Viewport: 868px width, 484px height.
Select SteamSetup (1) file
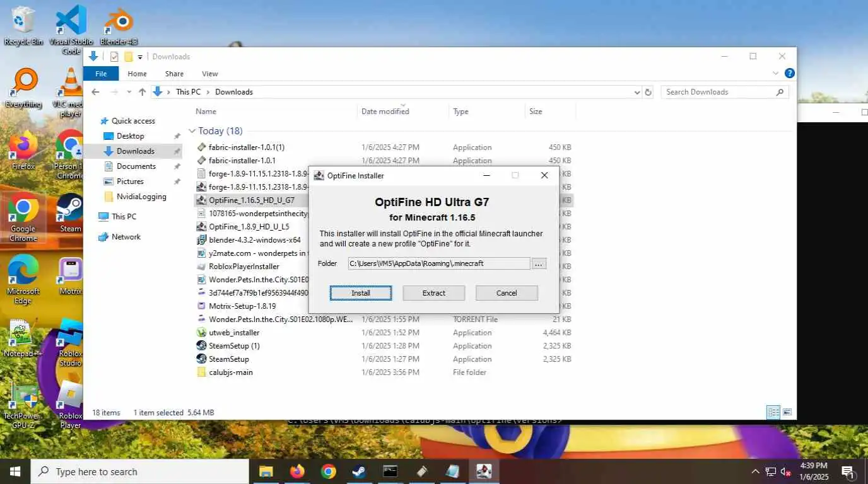[234, 346]
